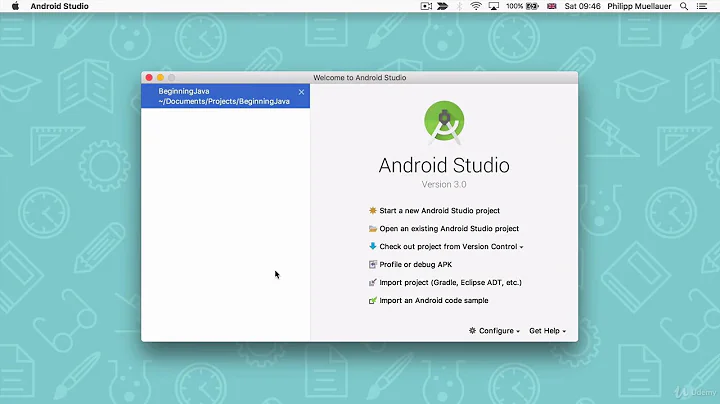Viewport: 720px width, 404px height.
Task: Click the Version 3.0 text
Action: (x=444, y=185)
